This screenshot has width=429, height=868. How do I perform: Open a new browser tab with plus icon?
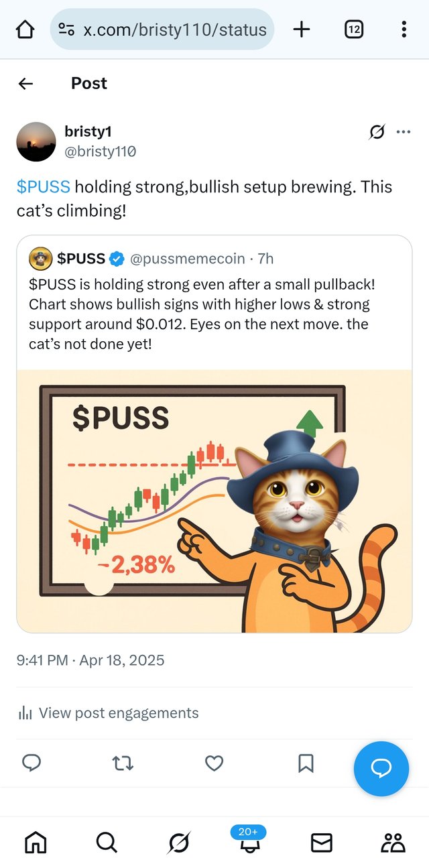point(302,29)
